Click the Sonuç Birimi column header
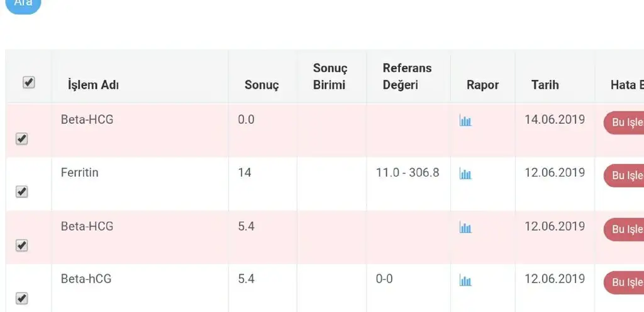The image size is (644, 312). pos(330,76)
